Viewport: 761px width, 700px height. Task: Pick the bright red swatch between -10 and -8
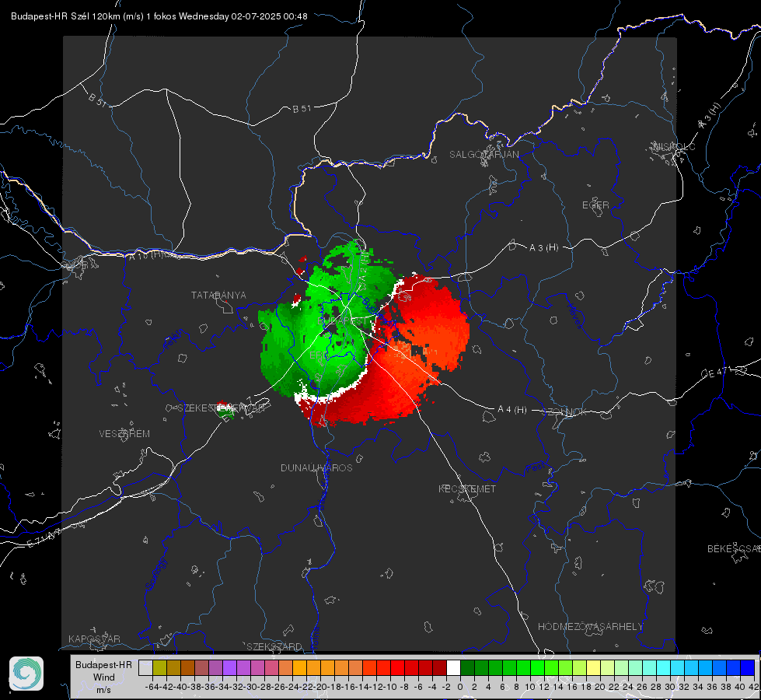[x=397, y=667]
